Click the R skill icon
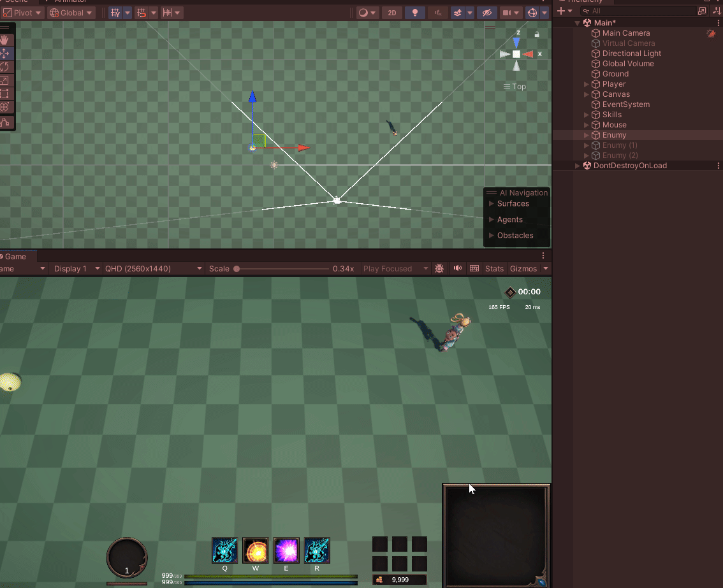 point(317,550)
